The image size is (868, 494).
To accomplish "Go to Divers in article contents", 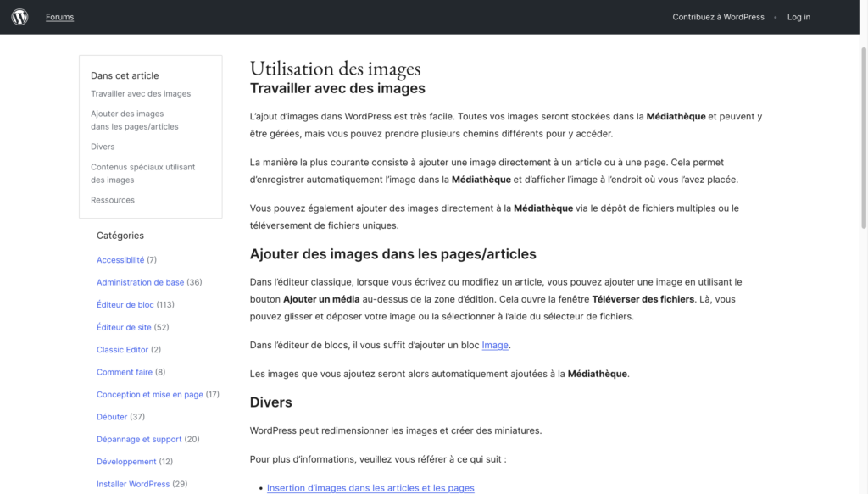I will coord(103,147).
